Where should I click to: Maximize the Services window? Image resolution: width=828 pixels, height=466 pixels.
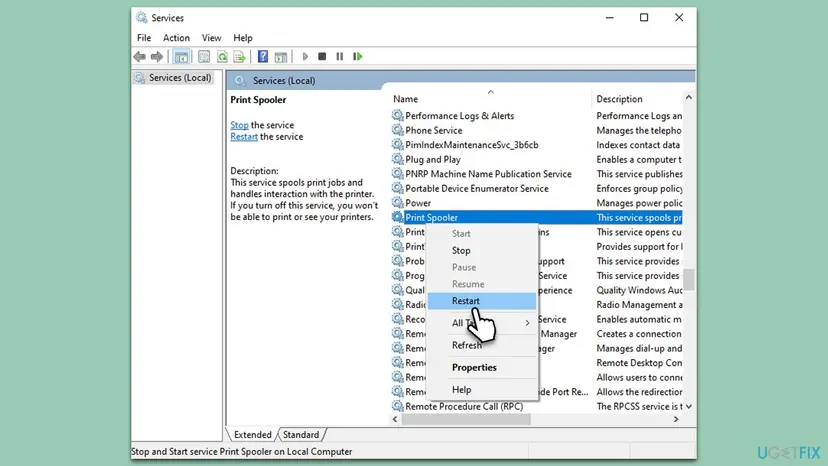coord(644,17)
